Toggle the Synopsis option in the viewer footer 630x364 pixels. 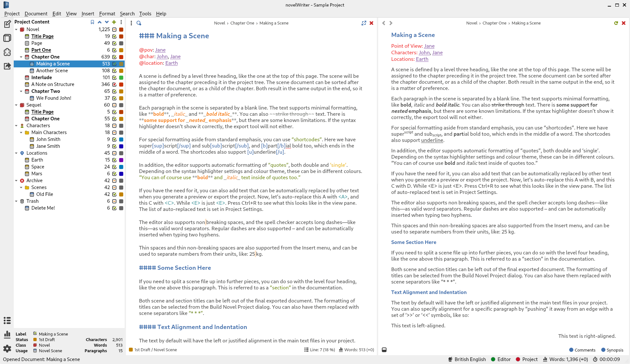click(612, 350)
